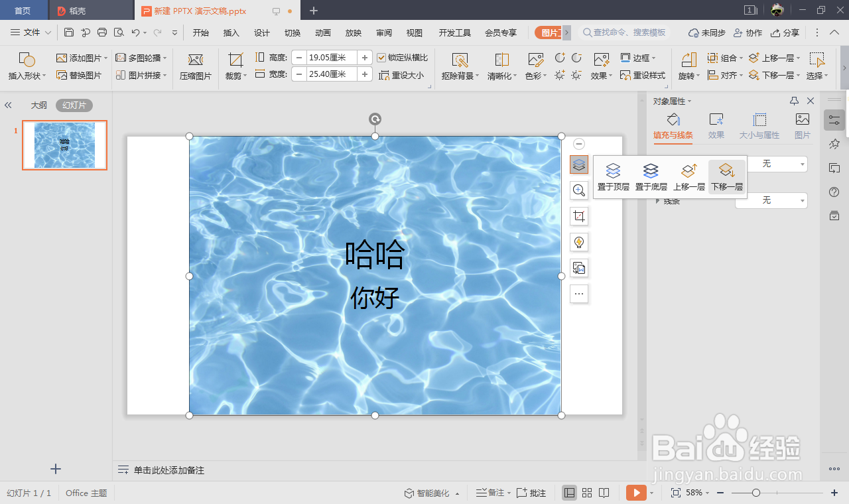Click the floating crop icon beside image
This screenshot has width=849, height=504.
(579, 216)
